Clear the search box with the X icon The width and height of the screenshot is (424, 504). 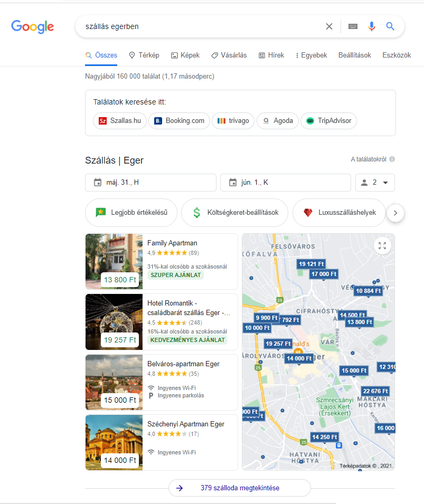click(329, 26)
